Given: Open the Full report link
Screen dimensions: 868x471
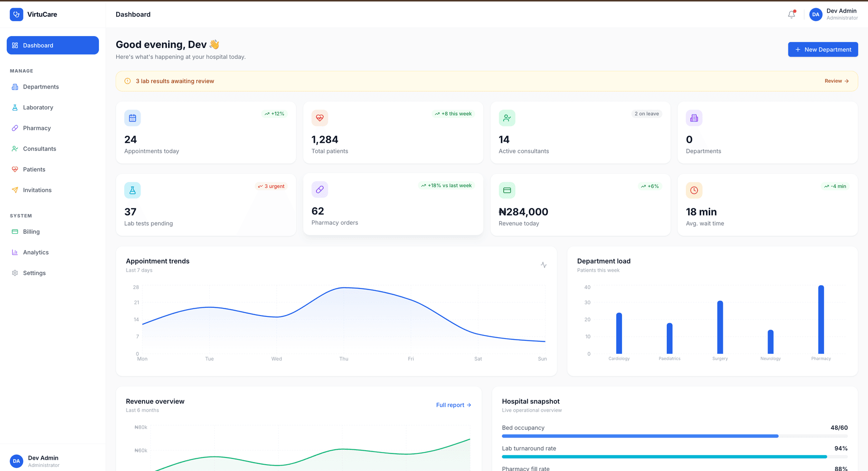Looking at the screenshot, I should coord(453,405).
